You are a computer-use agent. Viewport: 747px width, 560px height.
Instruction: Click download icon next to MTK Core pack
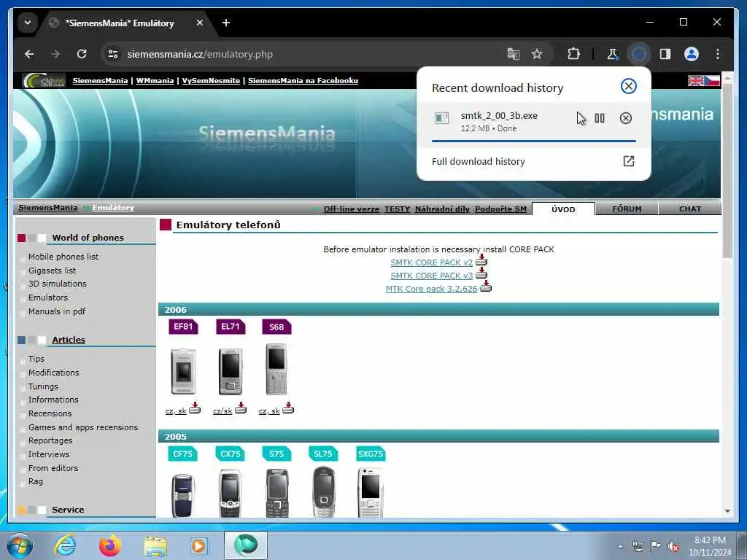485,286
